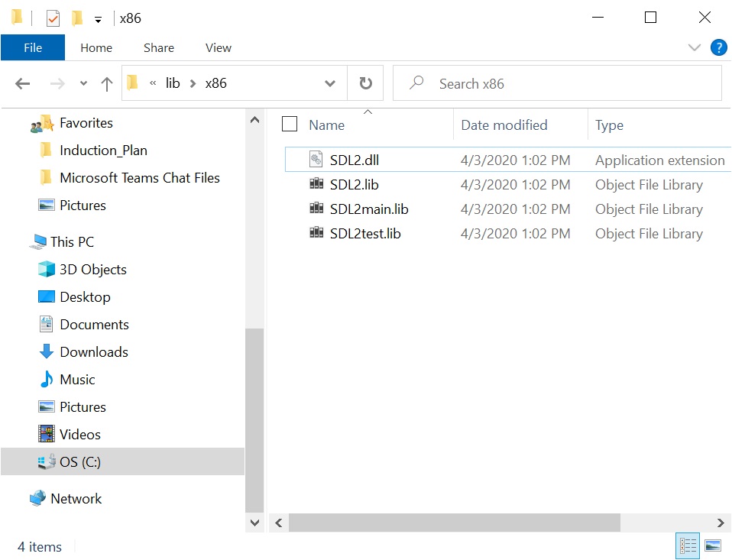The image size is (732, 560).
Task: Open Microsoft Teams Chat Files folder
Action: click(x=140, y=178)
